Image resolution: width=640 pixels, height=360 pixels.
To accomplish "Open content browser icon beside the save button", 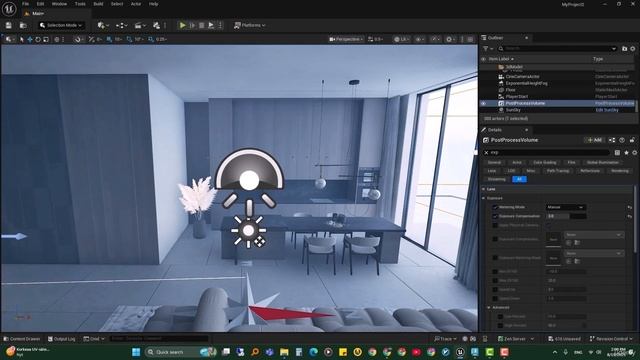I will pos(23,25).
